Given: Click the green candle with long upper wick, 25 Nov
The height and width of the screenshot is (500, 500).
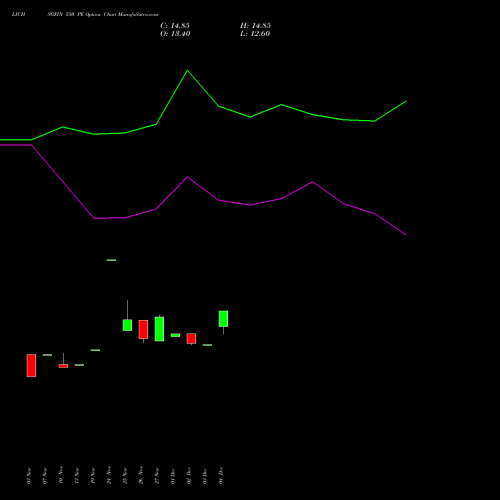Looking at the screenshot, I should point(127,325).
